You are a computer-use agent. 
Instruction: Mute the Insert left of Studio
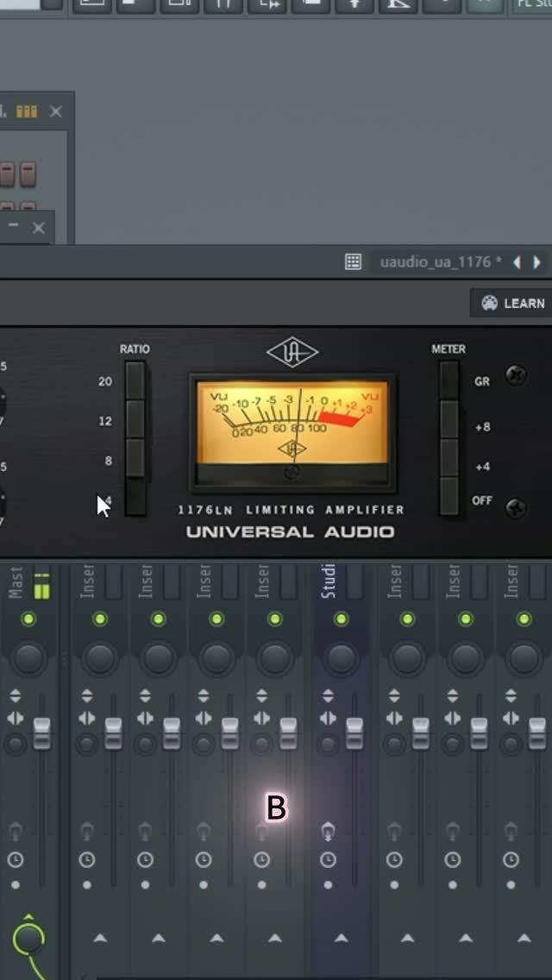pyautogui.click(x=274, y=619)
